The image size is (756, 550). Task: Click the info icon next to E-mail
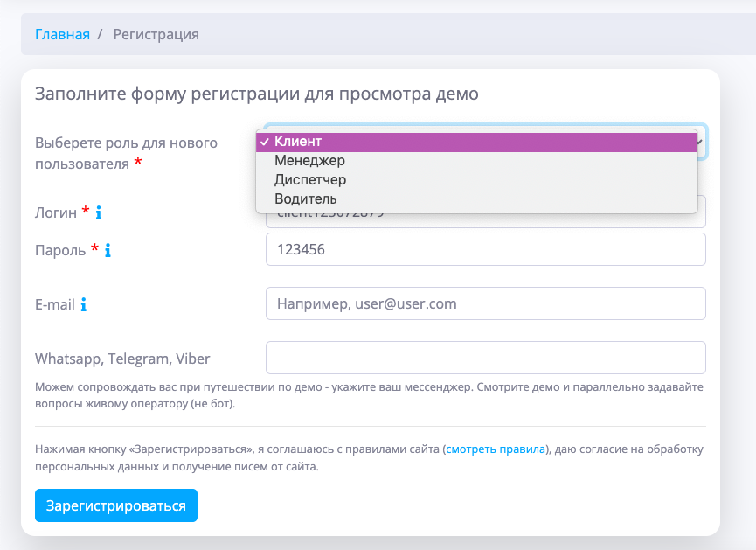pyautogui.click(x=84, y=305)
